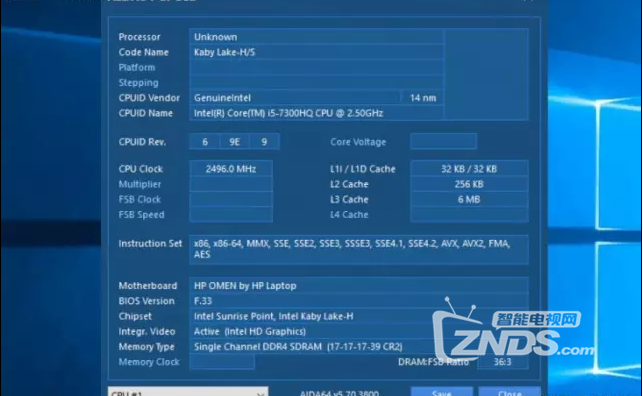Viewport: 643px width, 396px height.
Task: Select the Integr. Video label
Action: pyautogui.click(x=147, y=331)
